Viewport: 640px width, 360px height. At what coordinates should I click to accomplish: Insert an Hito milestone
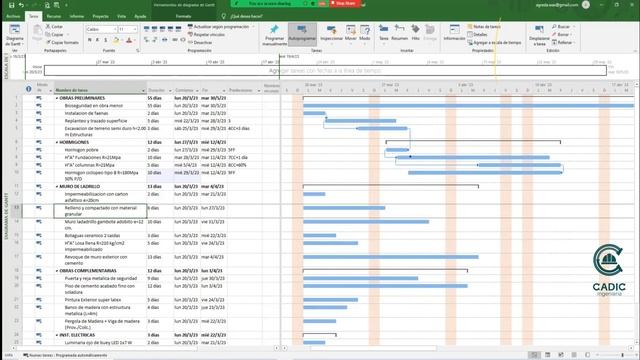(x=415, y=33)
